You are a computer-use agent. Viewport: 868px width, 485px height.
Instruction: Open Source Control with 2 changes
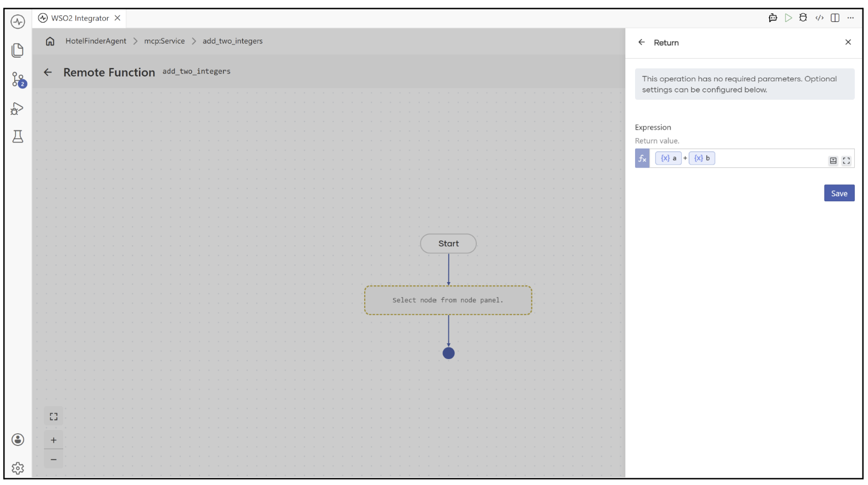[x=18, y=80]
